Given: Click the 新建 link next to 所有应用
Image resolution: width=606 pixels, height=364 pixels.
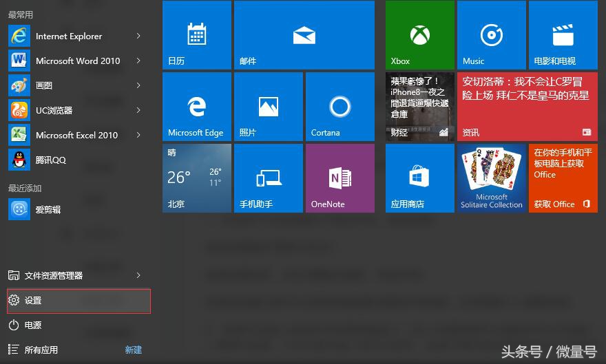Looking at the screenshot, I should coord(134,350).
